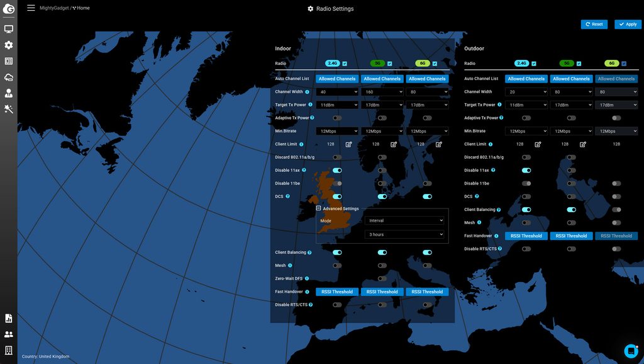
Task: Open the magic wand sidebar tool
Action: [9, 109]
